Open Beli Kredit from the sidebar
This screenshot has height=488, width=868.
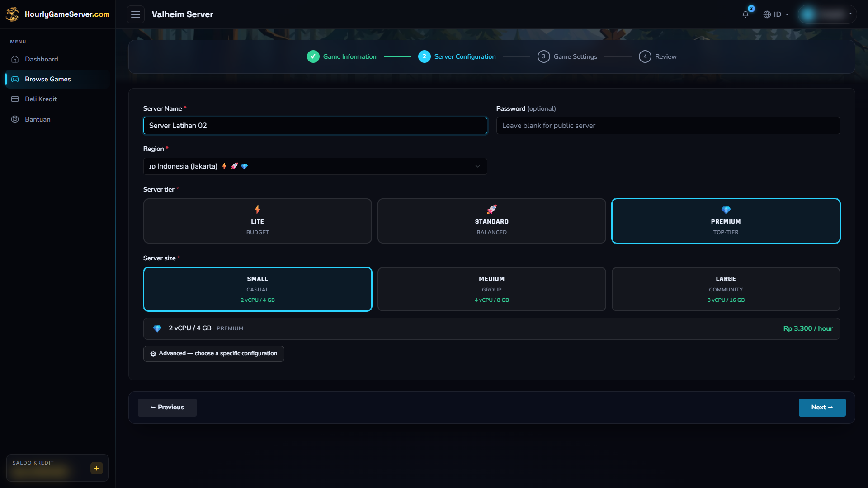(57, 99)
